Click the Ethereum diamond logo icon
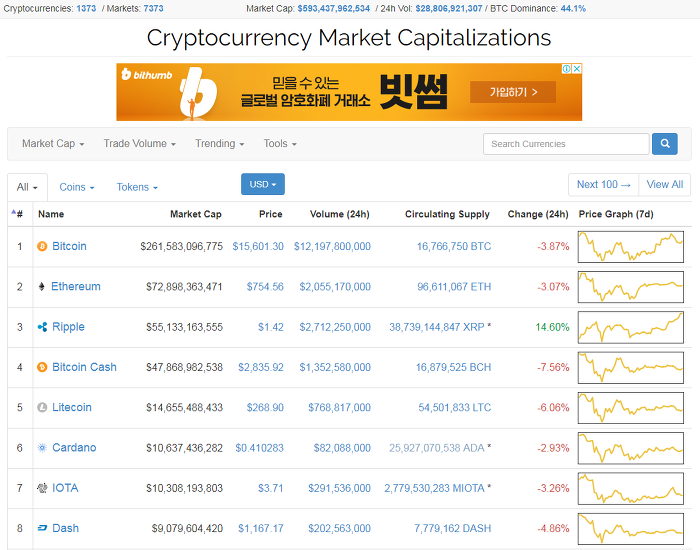Image resolution: width=700 pixels, height=550 pixels. point(42,287)
